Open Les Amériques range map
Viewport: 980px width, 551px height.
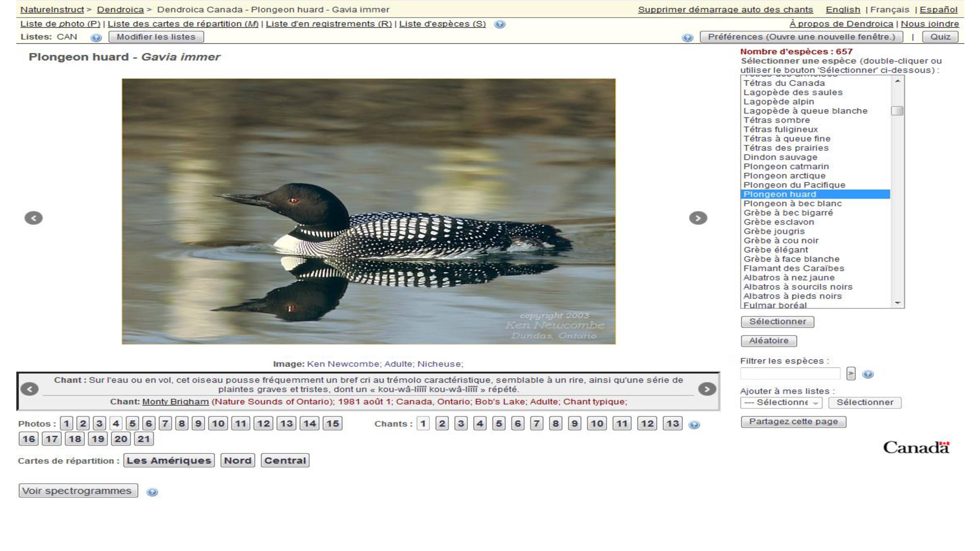[169, 461]
